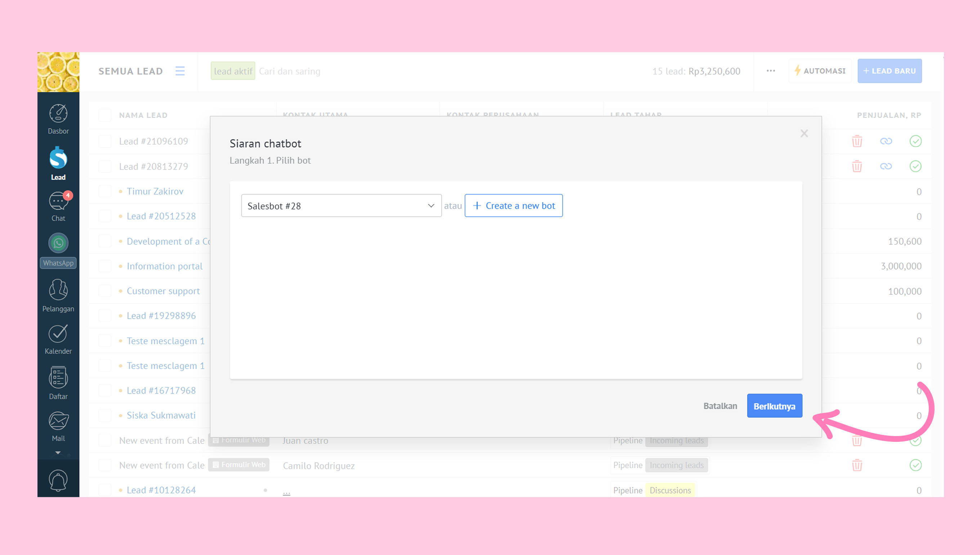Viewport: 980px width, 555px height.
Task: Check the box for Customer support
Action: click(x=104, y=291)
